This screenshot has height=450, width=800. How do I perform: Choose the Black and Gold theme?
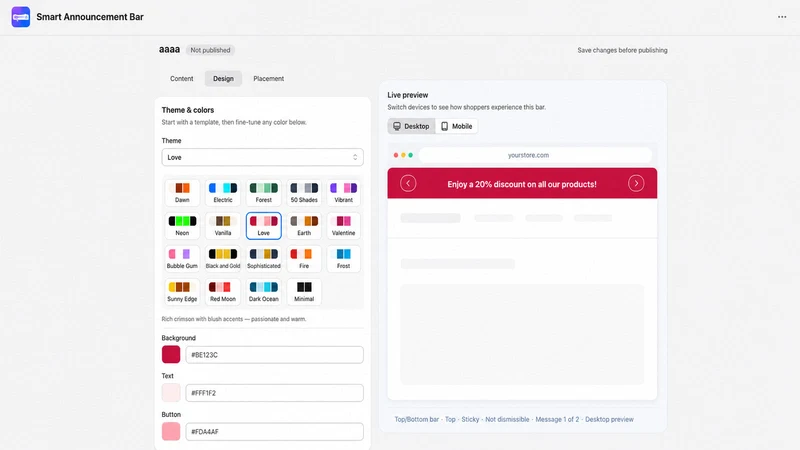tap(223, 259)
